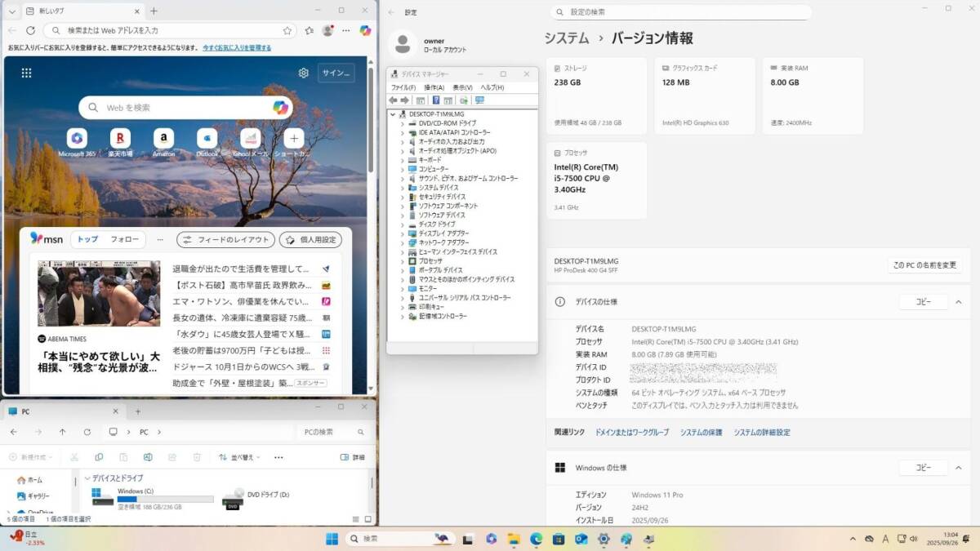Click the page settings gear on new tab
Image resolution: width=980 pixels, height=551 pixels.
tap(304, 73)
